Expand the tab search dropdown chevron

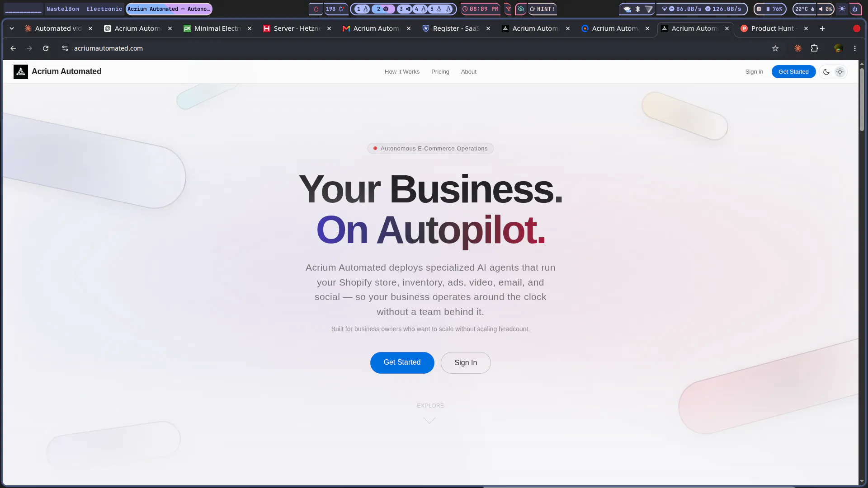[x=12, y=28]
